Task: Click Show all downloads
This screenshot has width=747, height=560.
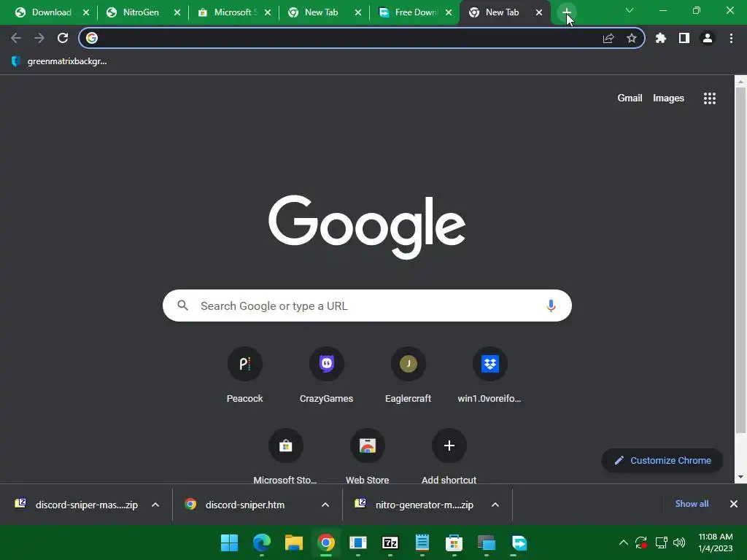Action: pos(692,504)
